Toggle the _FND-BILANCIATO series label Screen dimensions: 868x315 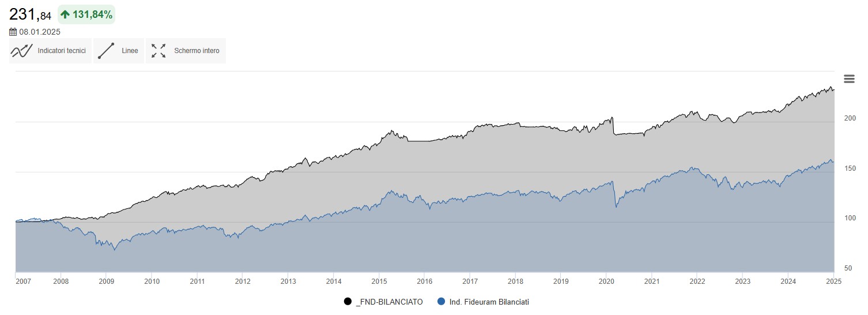389,302
